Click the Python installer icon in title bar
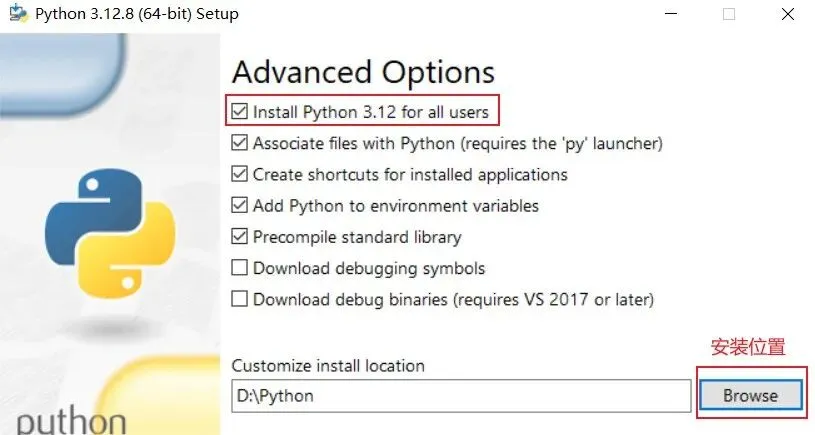This screenshot has height=435, width=815. click(17, 15)
